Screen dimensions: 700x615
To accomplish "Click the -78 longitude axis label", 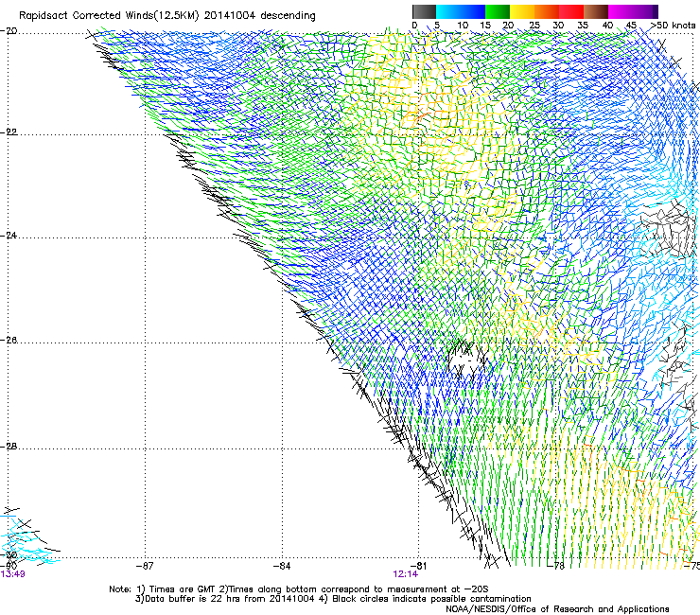I will (556, 566).
